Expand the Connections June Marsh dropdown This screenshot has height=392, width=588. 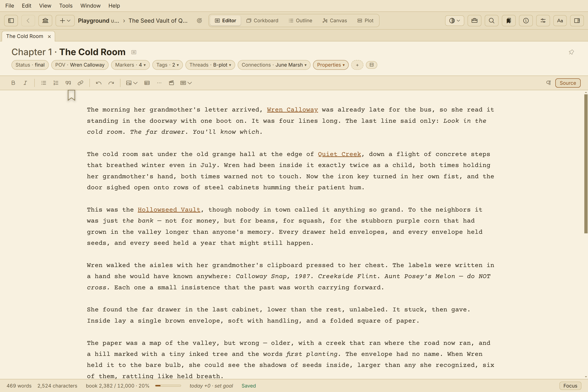click(x=274, y=65)
